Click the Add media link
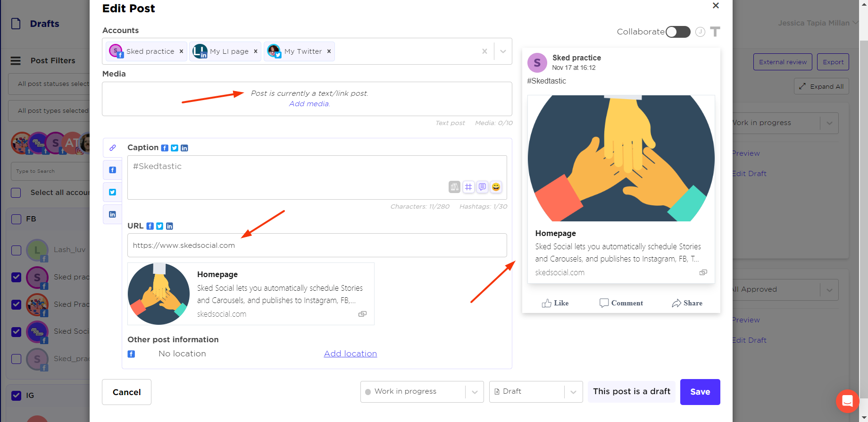 309,104
